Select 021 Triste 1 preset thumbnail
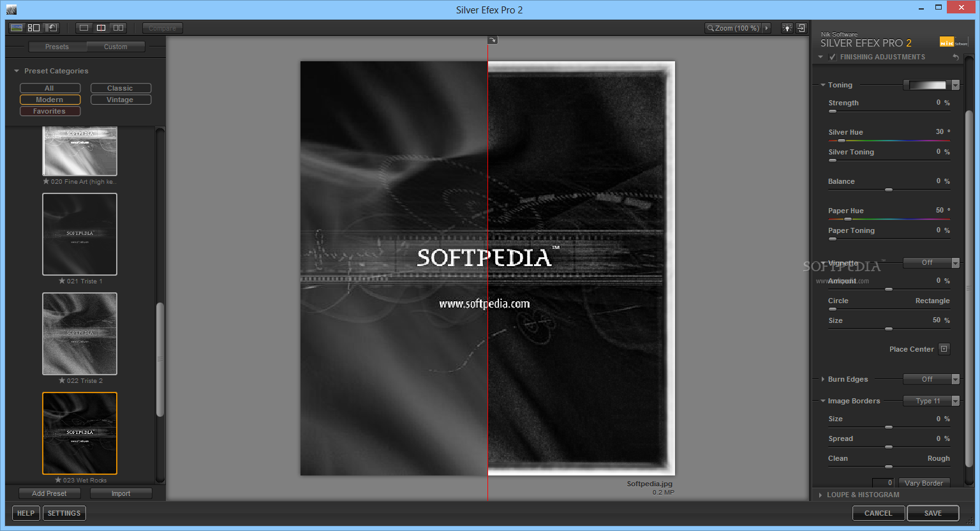 click(80, 234)
